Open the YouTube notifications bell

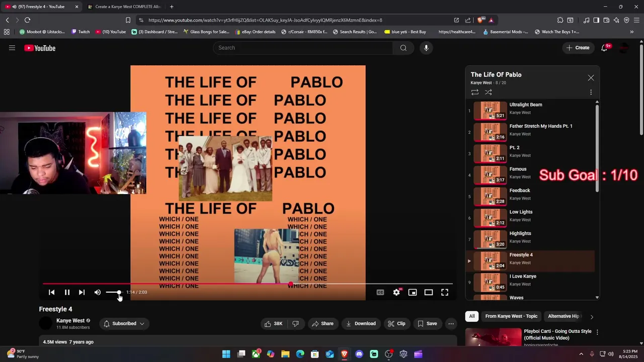[604, 48]
